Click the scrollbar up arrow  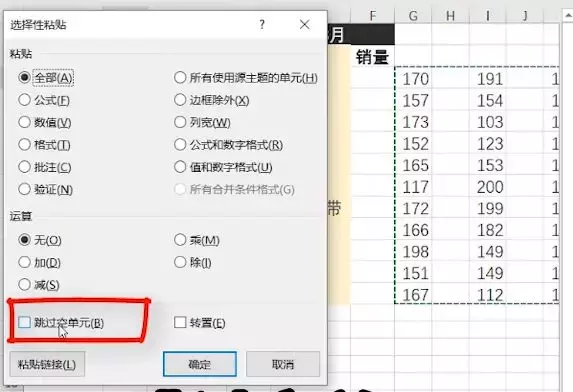tap(568, 15)
